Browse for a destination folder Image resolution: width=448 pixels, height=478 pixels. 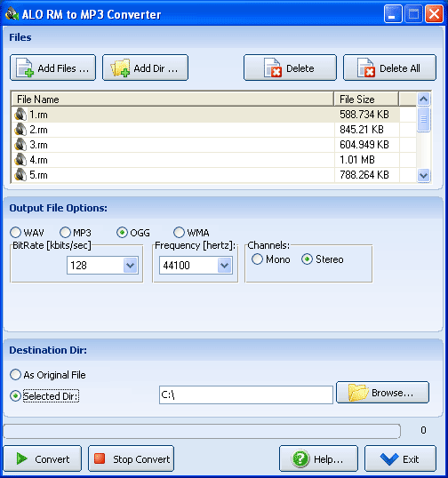382,393
